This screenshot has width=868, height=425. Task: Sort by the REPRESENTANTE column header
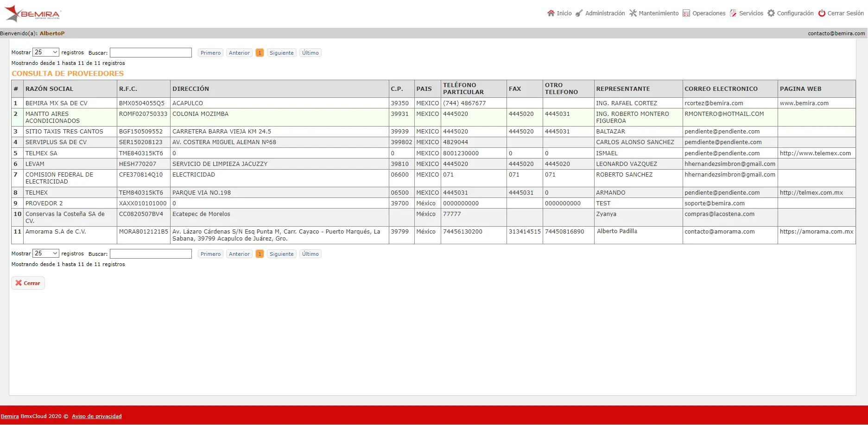(x=639, y=89)
